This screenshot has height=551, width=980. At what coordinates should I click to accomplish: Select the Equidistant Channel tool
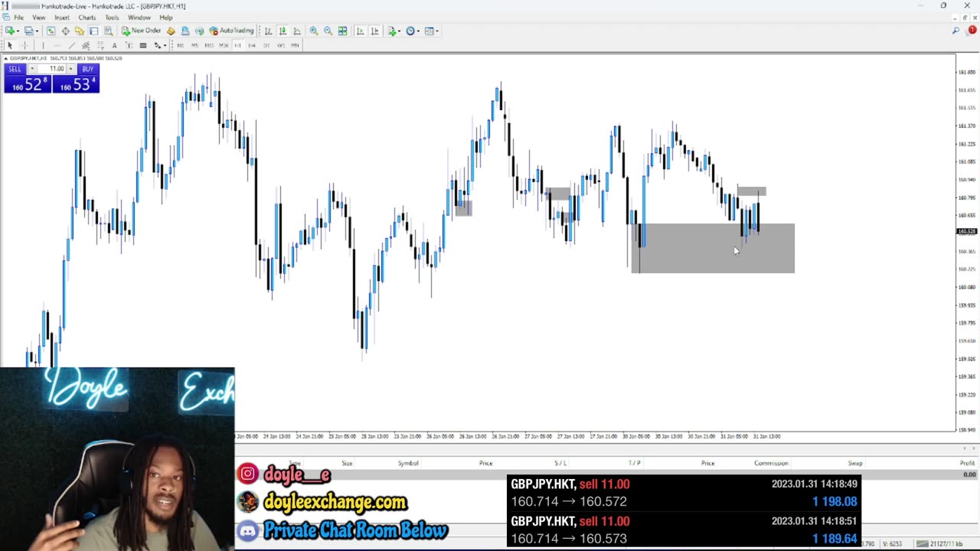click(86, 45)
